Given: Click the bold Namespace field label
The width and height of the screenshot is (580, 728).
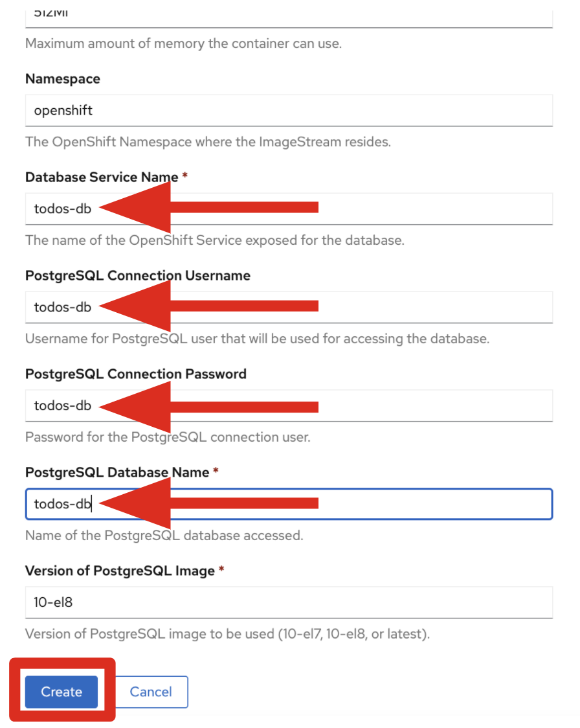Looking at the screenshot, I should 63,79.
